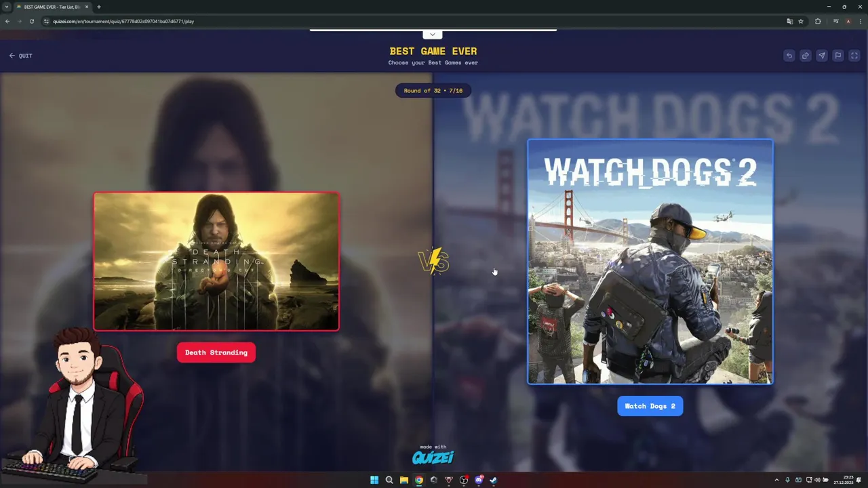The width and height of the screenshot is (868, 488).
Task: Click the undo arrow icon in quiz header
Action: tap(789, 56)
